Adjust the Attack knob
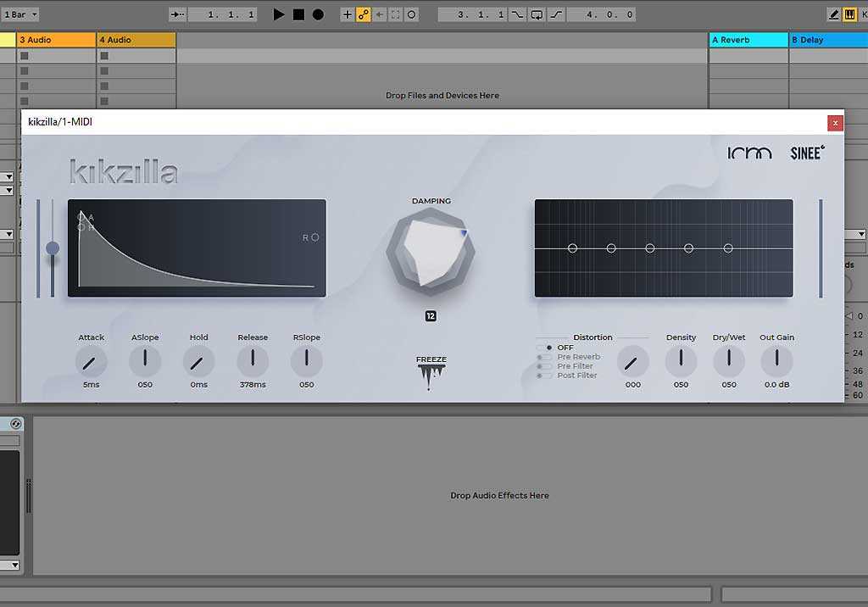Image resolution: width=868 pixels, height=607 pixels. click(x=91, y=362)
